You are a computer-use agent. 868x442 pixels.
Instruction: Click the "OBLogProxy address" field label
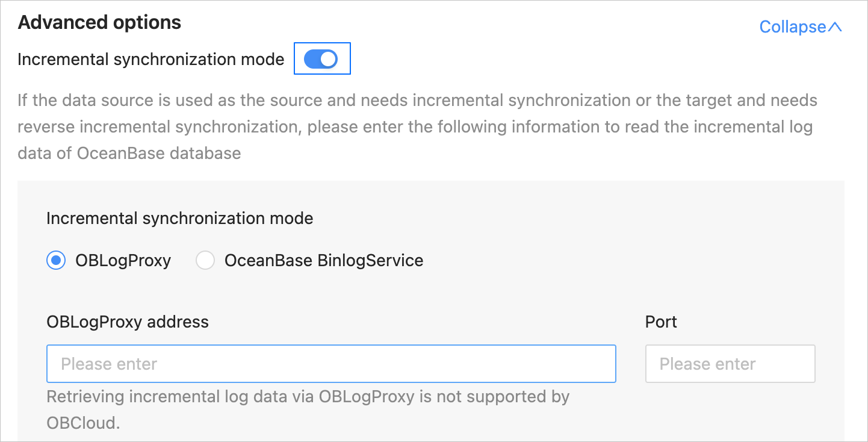[x=128, y=322]
